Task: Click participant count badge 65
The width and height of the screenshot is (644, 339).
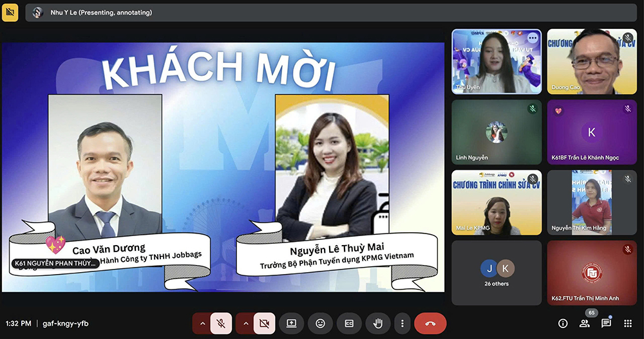Action: [591, 313]
